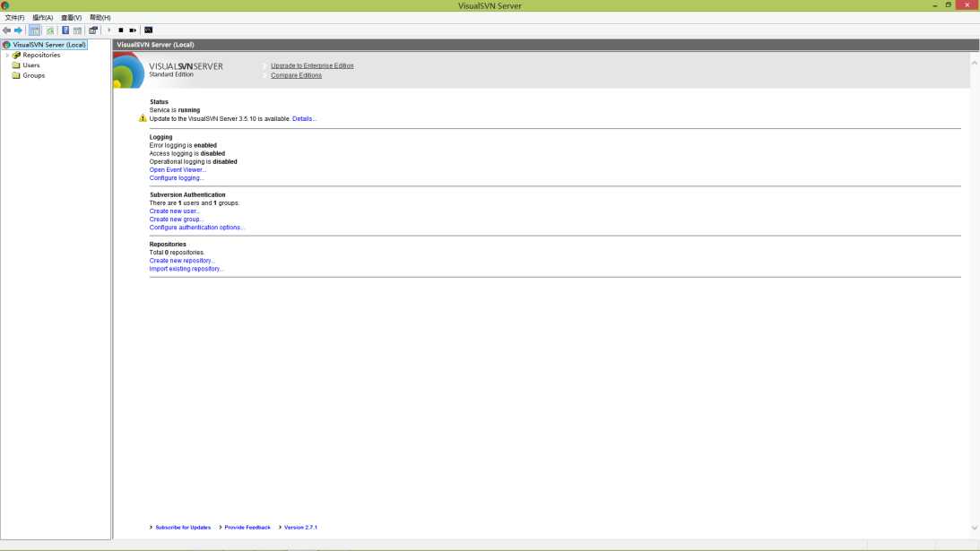
Task: Open the blue Help question-mark icon
Action: pyautogui.click(x=65, y=30)
